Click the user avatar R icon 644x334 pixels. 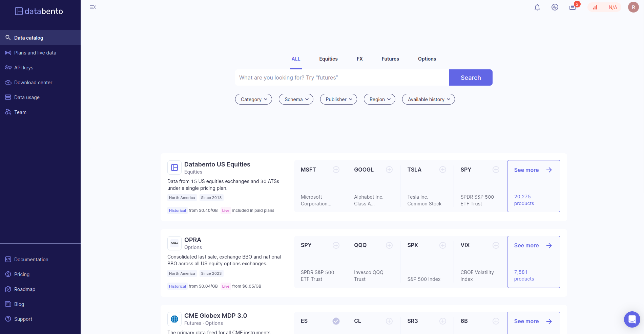pyautogui.click(x=633, y=7)
